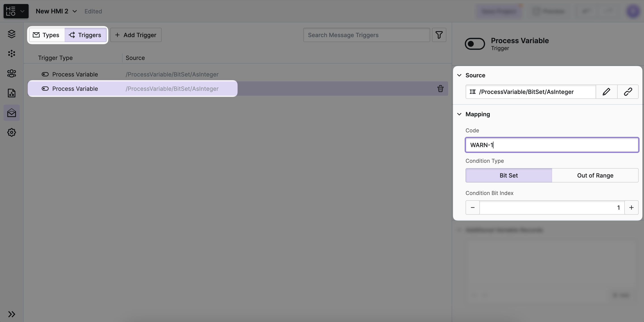Viewport: 644px width, 322px height.
Task: Toggle the Process Variable trigger switch
Action: (475, 44)
